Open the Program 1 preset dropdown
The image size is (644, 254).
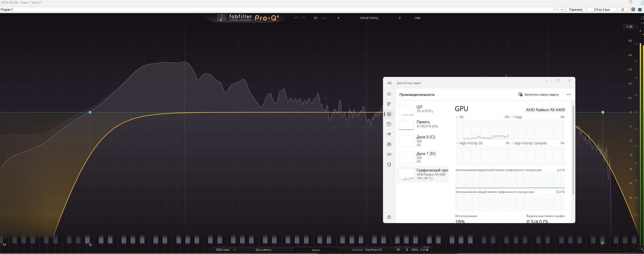(278, 10)
